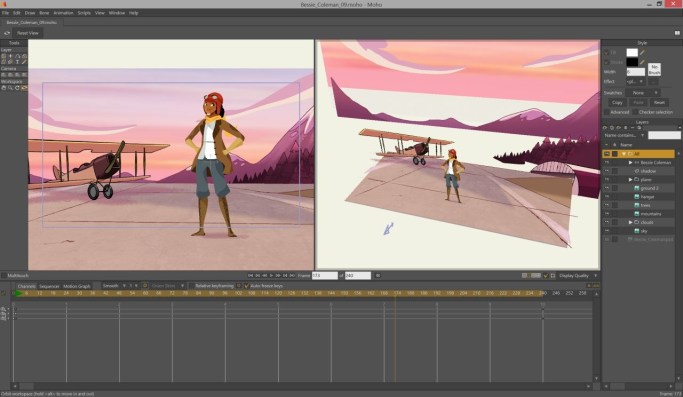This screenshot has height=397, width=683.
Task: Hide the mountains layer using its eye icon
Action: [x=606, y=214]
